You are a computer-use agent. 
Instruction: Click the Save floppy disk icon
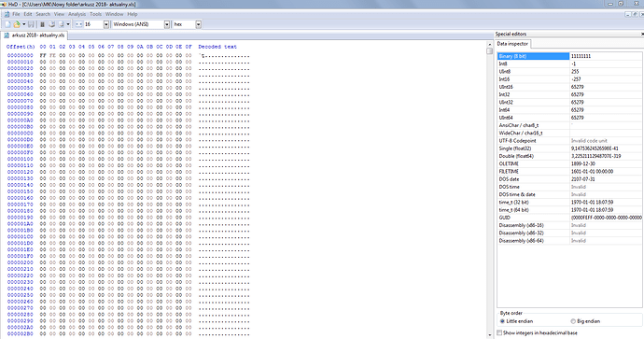click(31, 24)
